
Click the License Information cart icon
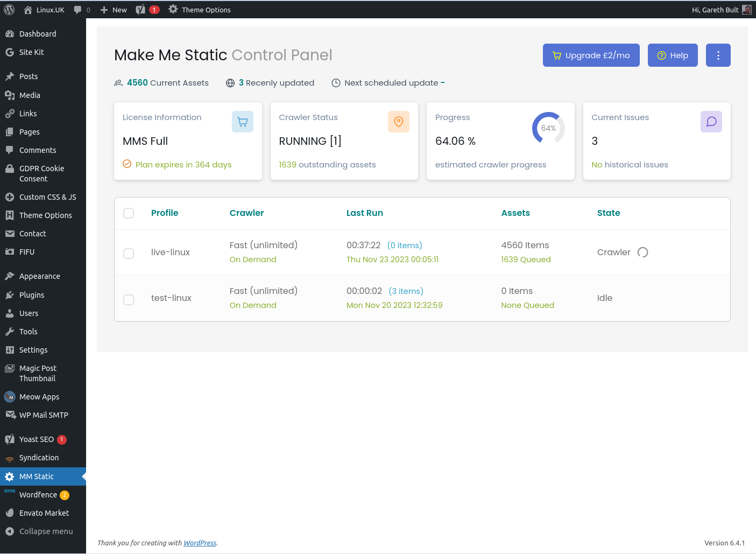point(243,122)
